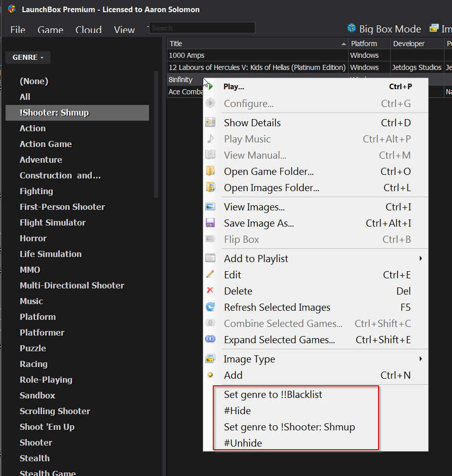Choose Save Image As... entry
452x476 pixels.
pyautogui.click(x=316, y=223)
